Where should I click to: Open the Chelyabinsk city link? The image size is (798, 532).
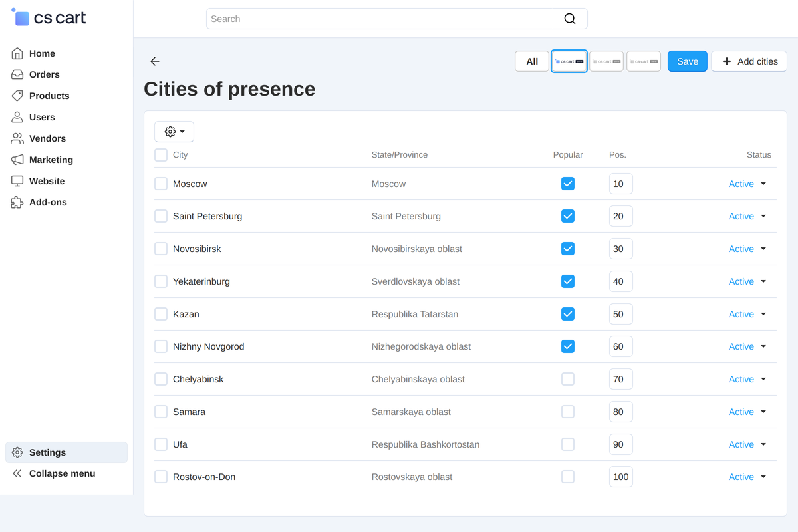(x=198, y=379)
